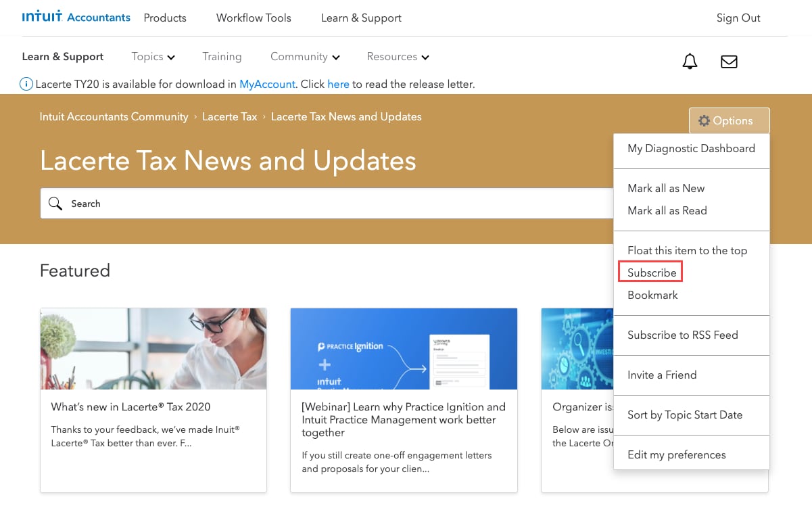Click 'If you still create one-off engagement letters' text

coord(397,462)
